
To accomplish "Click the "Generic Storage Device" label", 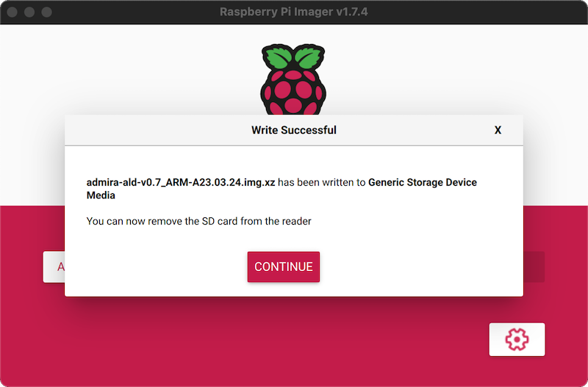I will pos(422,182).
